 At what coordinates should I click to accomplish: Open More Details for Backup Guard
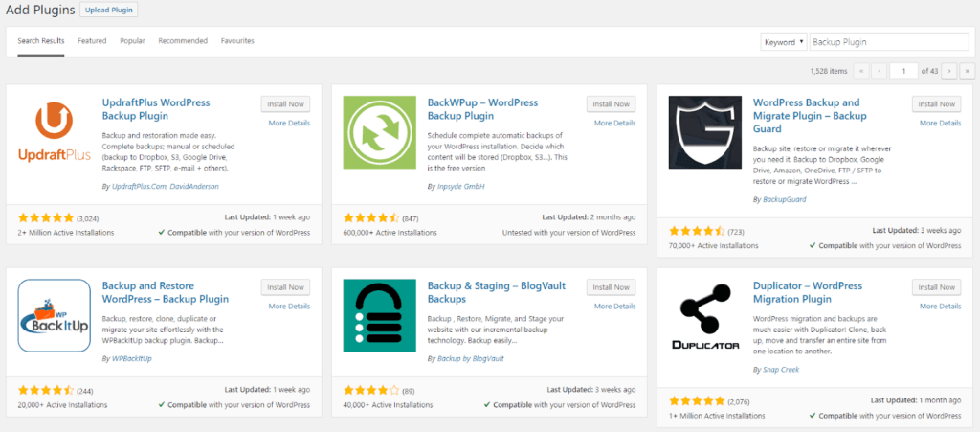point(941,124)
